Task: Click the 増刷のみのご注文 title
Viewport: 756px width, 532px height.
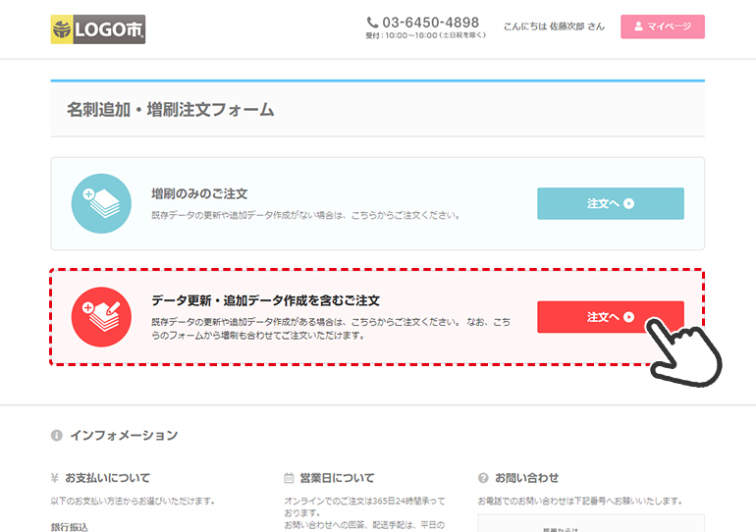Action: click(199, 193)
